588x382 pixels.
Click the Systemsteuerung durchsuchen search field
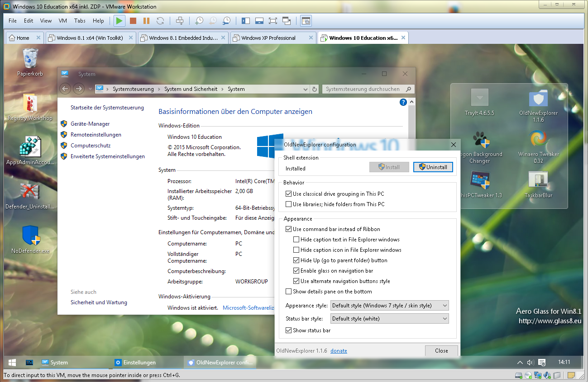click(365, 89)
